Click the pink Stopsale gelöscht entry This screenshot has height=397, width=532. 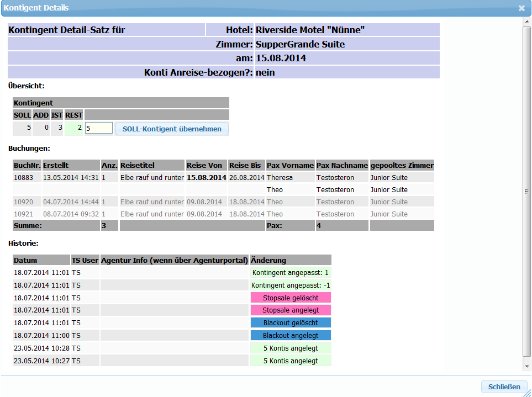pyautogui.click(x=291, y=298)
